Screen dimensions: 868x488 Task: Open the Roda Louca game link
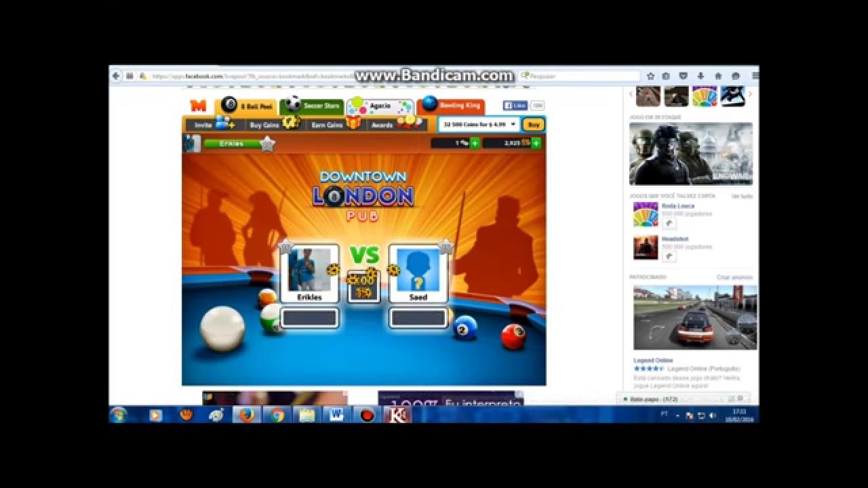(x=678, y=206)
